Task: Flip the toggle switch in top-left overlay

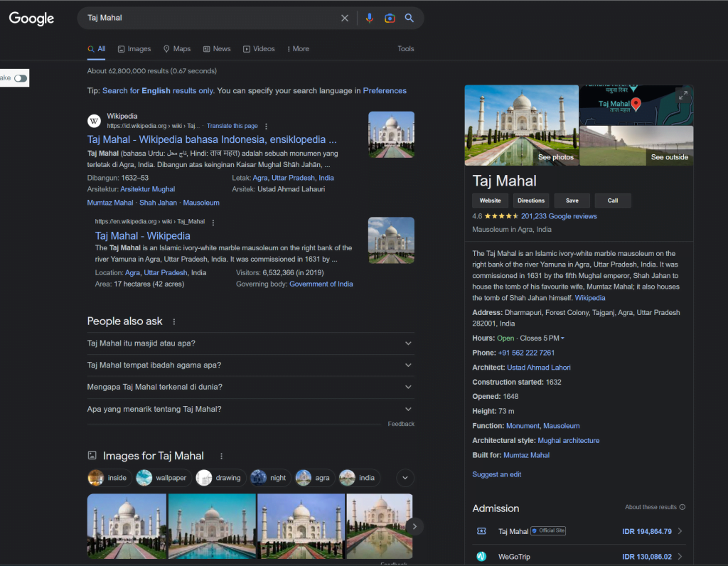Action: point(19,78)
